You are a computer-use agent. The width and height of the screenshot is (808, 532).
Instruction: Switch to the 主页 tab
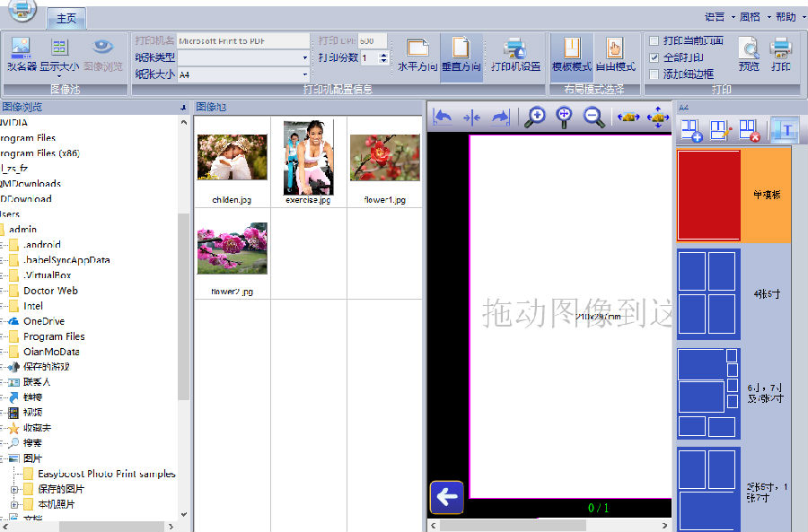[x=66, y=19]
